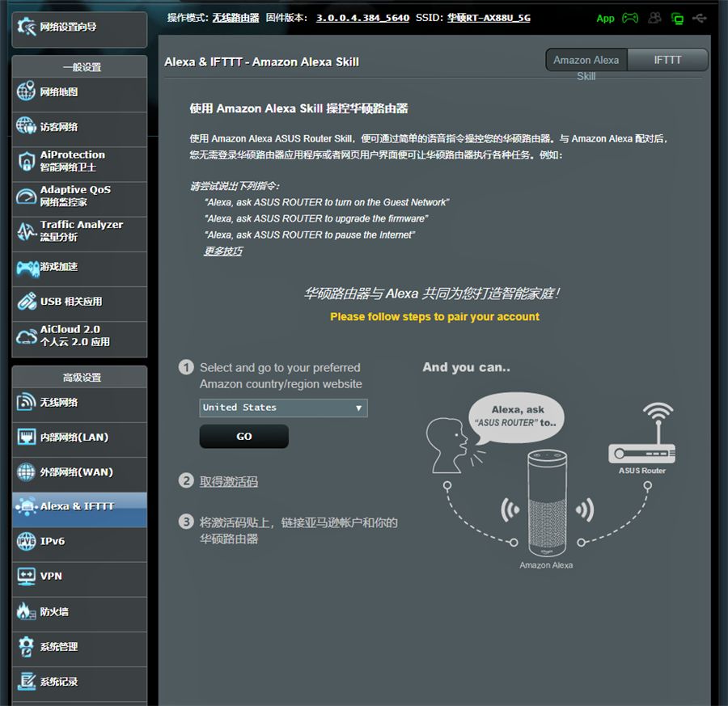Open the Amazon country/region dropdown
728x706 pixels.
[283, 408]
